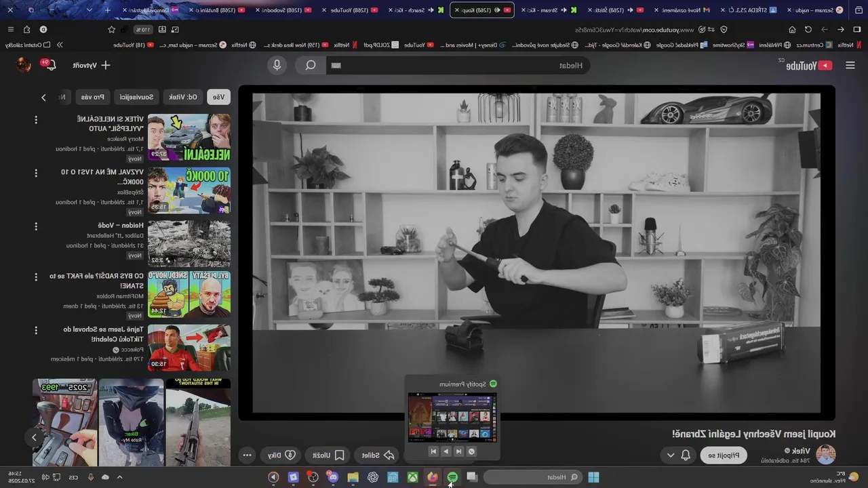This screenshot has height=488, width=868.
Task: Go back using the Firefox back arrow
Action: pos(841,30)
